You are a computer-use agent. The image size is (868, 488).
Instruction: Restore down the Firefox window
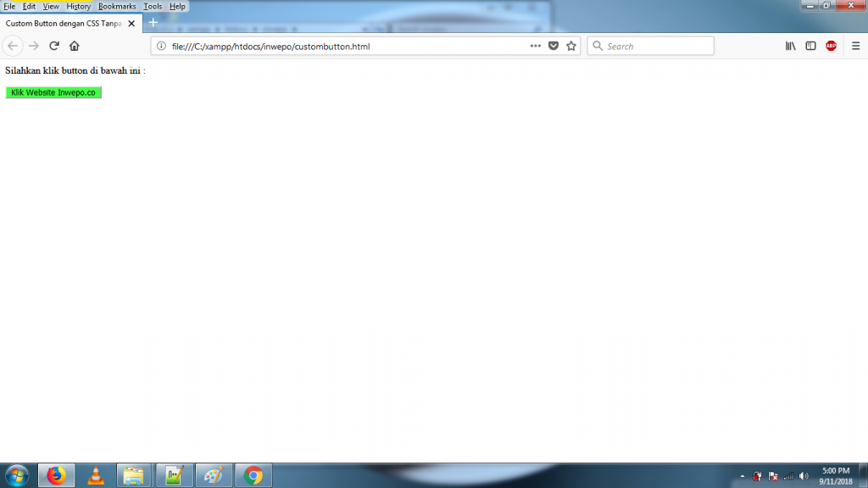click(x=826, y=6)
